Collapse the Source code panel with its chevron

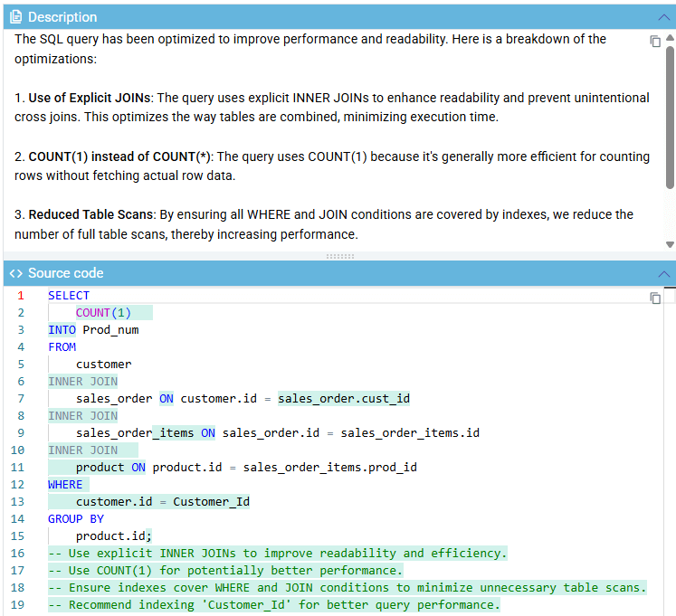pyautogui.click(x=664, y=273)
